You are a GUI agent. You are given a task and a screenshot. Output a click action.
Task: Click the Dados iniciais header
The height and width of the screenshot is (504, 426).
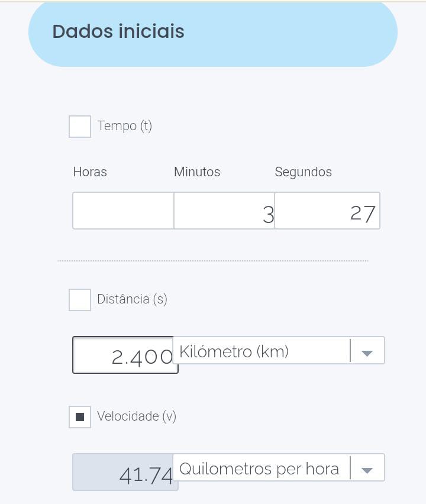118,31
